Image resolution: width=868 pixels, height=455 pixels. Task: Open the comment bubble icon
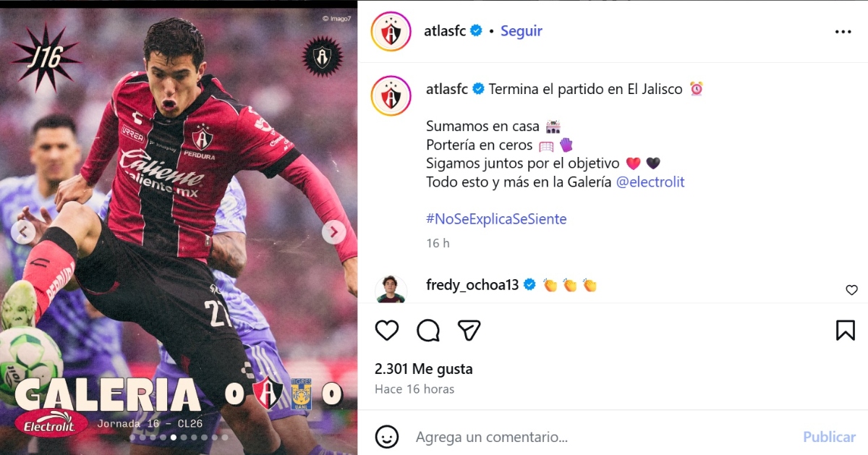click(x=428, y=331)
